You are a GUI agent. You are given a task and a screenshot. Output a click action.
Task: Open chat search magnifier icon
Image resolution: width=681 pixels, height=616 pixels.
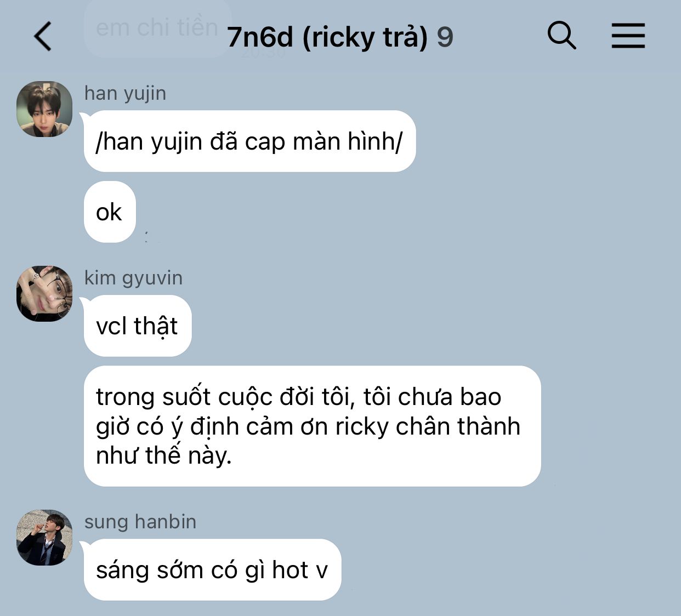562,36
